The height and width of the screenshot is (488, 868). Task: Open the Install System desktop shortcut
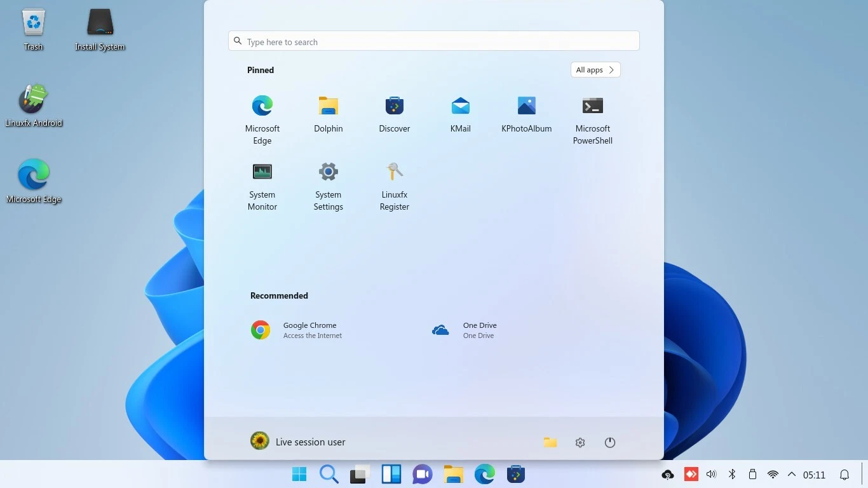point(100,30)
